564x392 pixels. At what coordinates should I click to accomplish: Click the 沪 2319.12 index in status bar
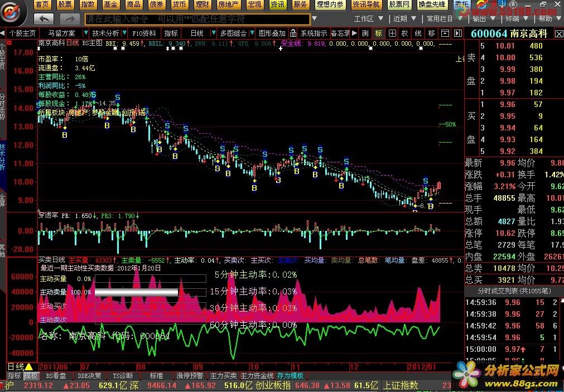[30, 385]
